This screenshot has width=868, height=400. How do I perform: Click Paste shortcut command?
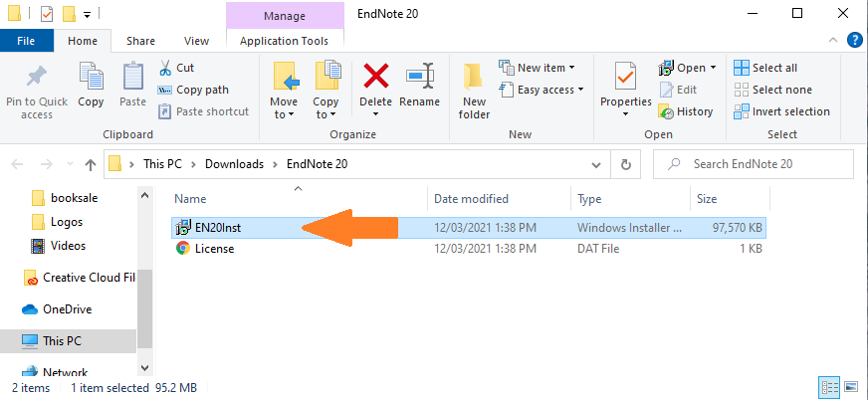pyautogui.click(x=204, y=111)
